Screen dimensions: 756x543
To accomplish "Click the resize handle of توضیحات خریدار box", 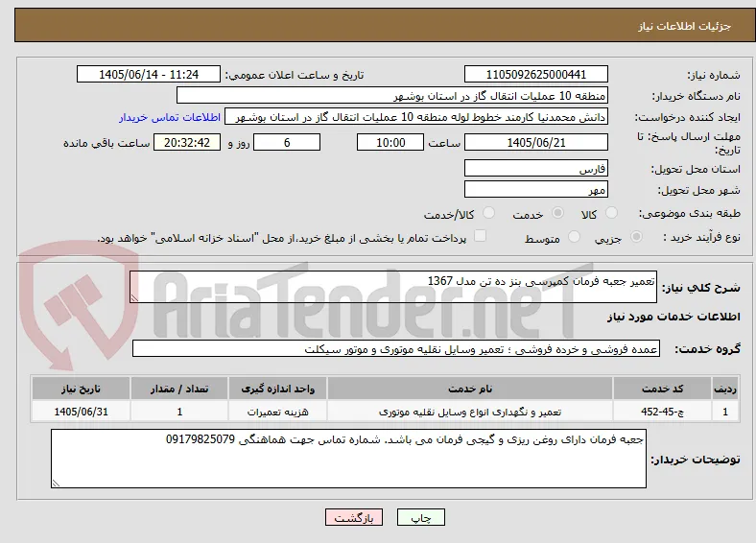I will [x=56, y=483].
